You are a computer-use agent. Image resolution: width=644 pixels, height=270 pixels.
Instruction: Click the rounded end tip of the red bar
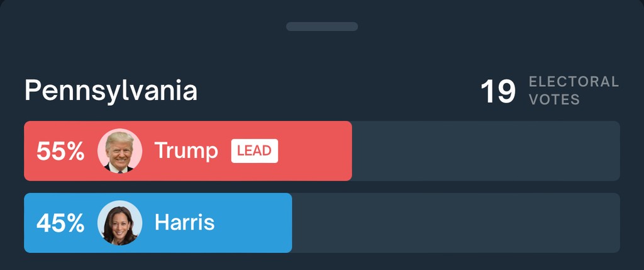point(349,151)
